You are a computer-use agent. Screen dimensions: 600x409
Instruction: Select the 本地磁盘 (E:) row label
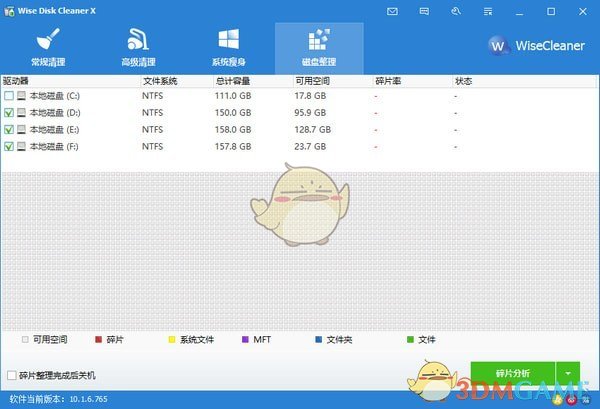pos(54,129)
